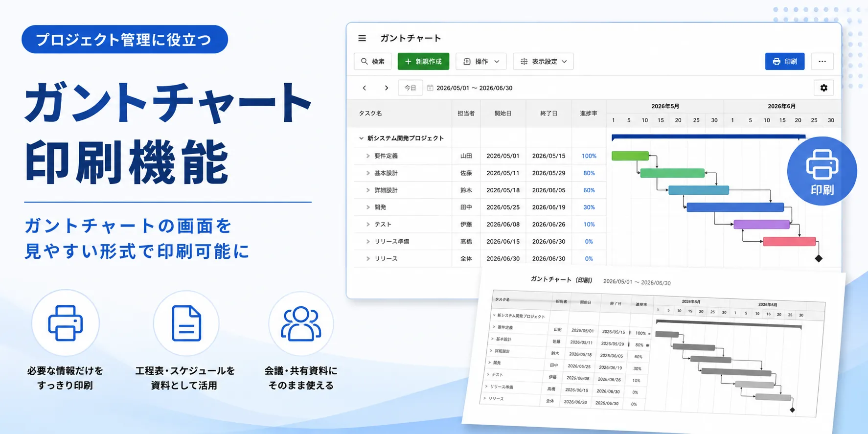Expand the 開発 task row
Viewport: 868px width, 434px height.
pos(368,207)
